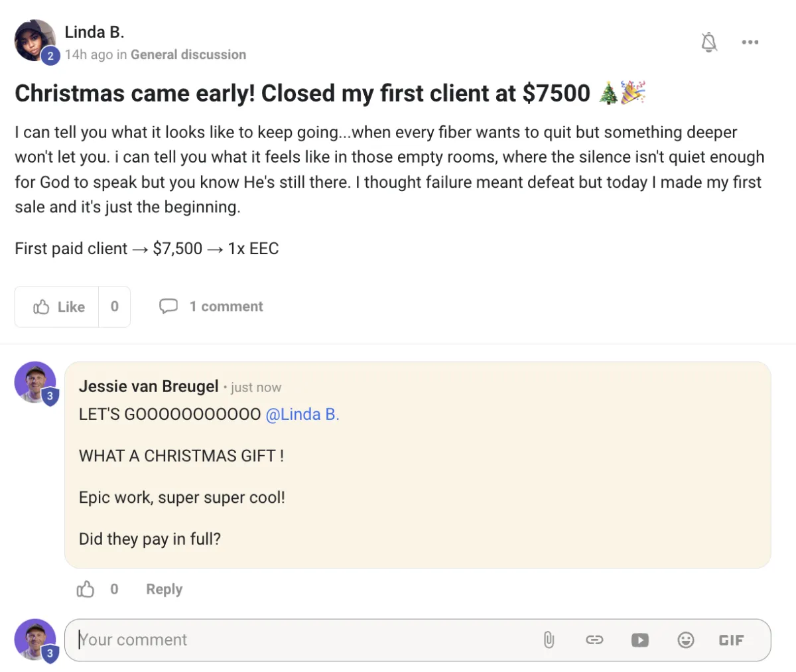The width and height of the screenshot is (796, 672).
Task: Click the @Linda B. mention
Action: point(302,415)
